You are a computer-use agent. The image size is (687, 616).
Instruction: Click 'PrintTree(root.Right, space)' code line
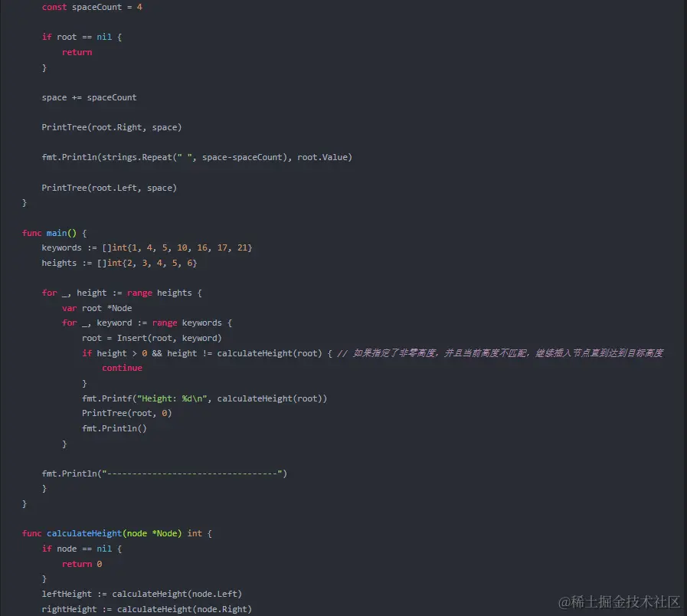[112, 127]
